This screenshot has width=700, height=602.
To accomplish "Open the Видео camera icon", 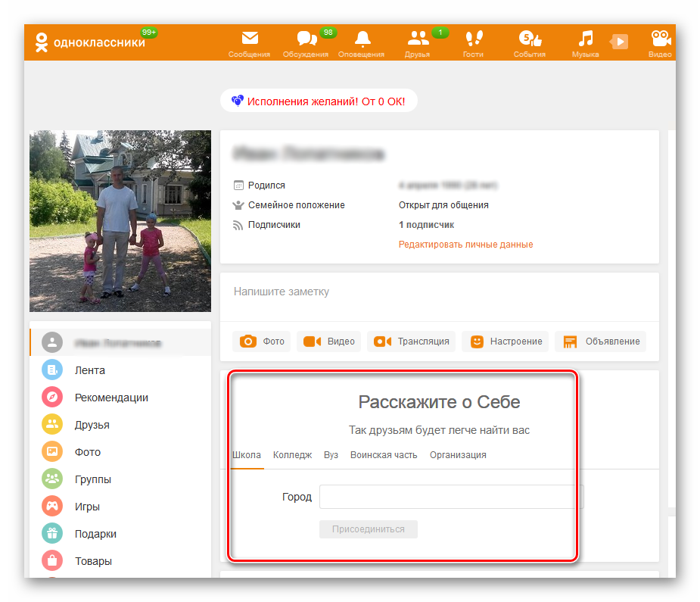I will pyautogui.click(x=660, y=39).
